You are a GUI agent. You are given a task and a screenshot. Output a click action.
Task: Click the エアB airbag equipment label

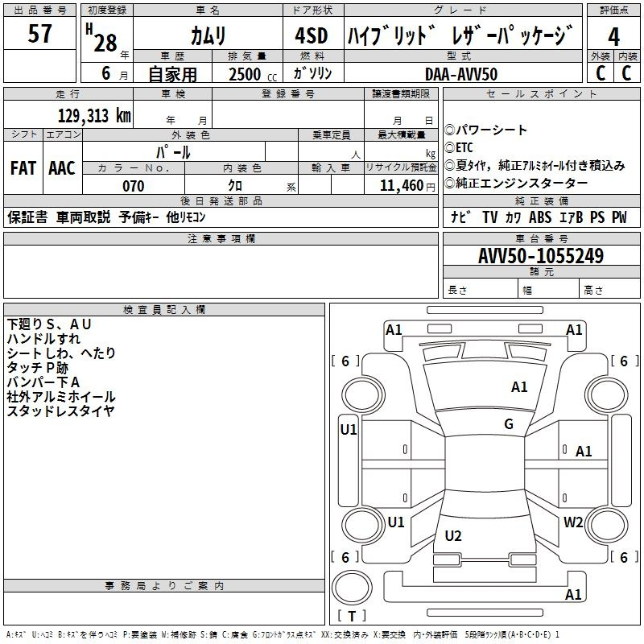pyautogui.click(x=570, y=217)
